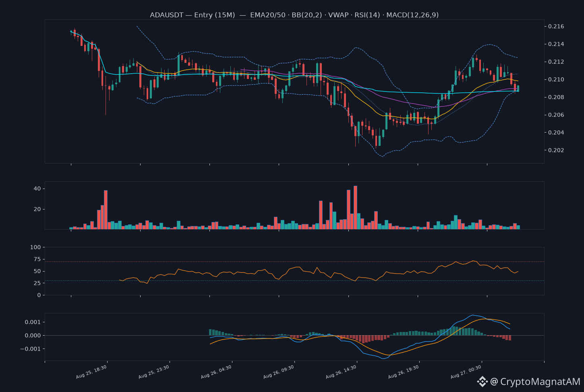The height and width of the screenshot is (392, 584).
Task: Select the Aug 26, 09:30 time label
Action: 279,372
